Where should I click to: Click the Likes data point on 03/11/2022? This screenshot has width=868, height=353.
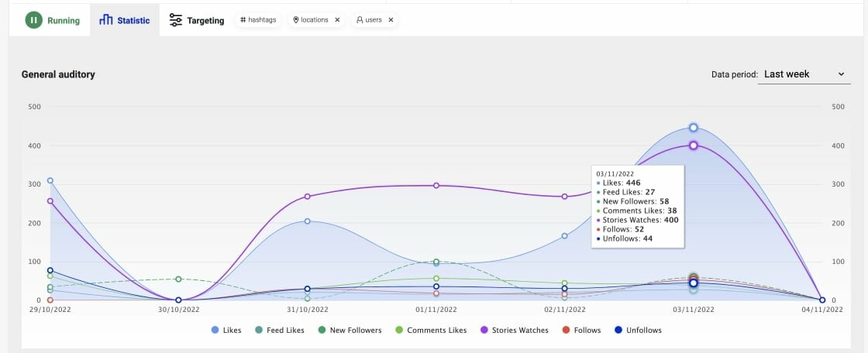pyautogui.click(x=694, y=128)
